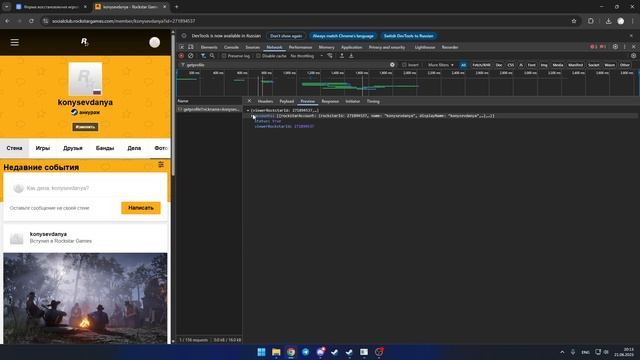
Task: Open the Игры tab on the profile
Action: 42,148
